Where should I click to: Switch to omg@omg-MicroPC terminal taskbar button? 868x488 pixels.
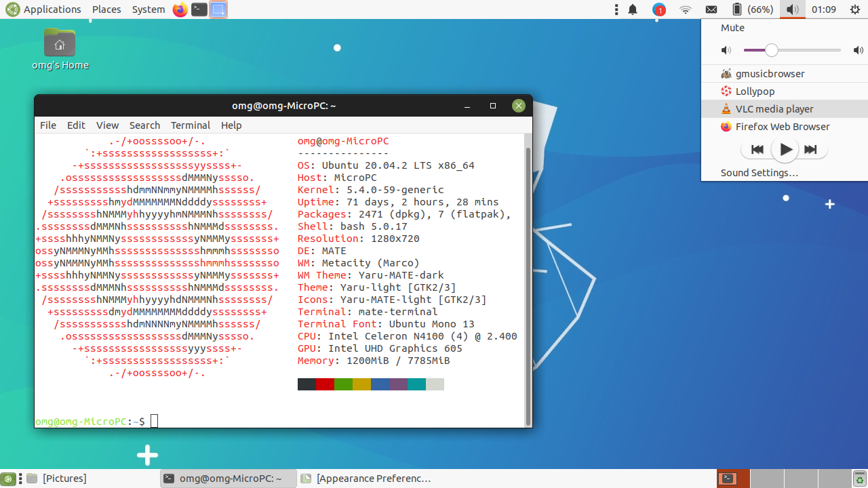coord(229,479)
